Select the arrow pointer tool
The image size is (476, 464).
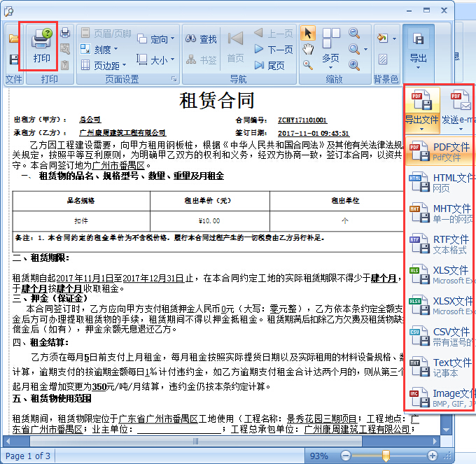pyautogui.click(x=308, y=33)
